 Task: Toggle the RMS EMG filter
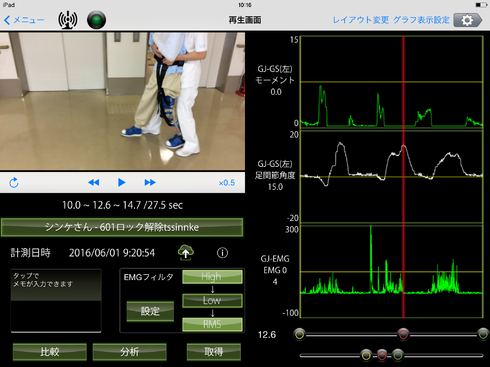212,324
